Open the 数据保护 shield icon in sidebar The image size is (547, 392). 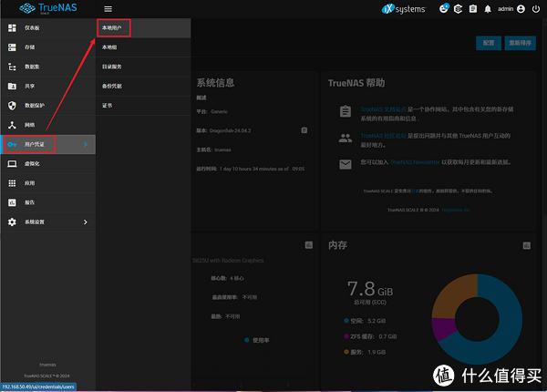tap(12, 106)
